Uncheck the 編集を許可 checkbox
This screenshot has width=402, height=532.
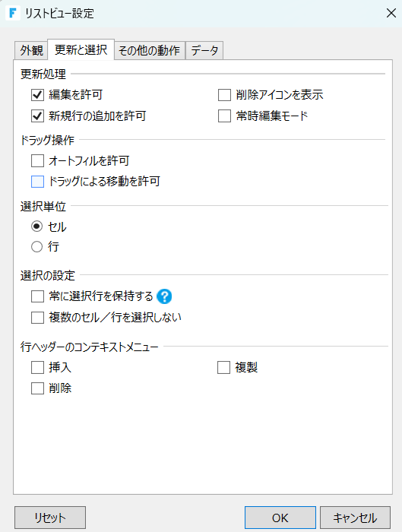38,95
